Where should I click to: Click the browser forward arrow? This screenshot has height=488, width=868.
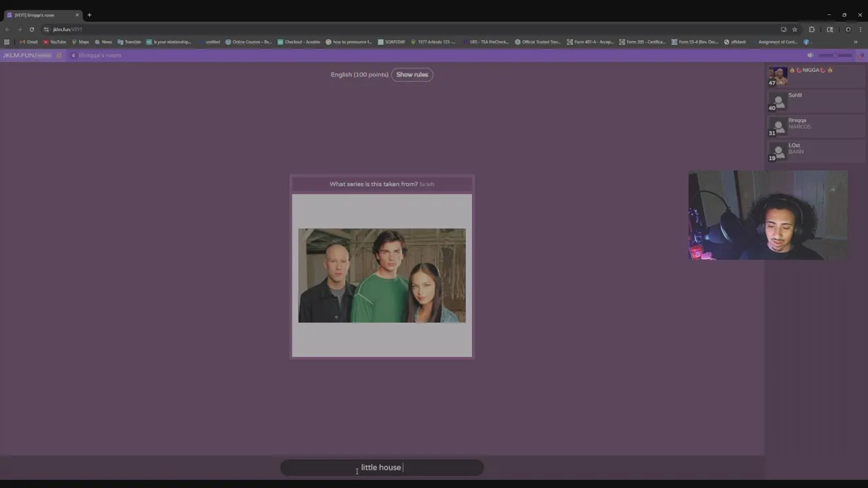[x=19, y=29]
